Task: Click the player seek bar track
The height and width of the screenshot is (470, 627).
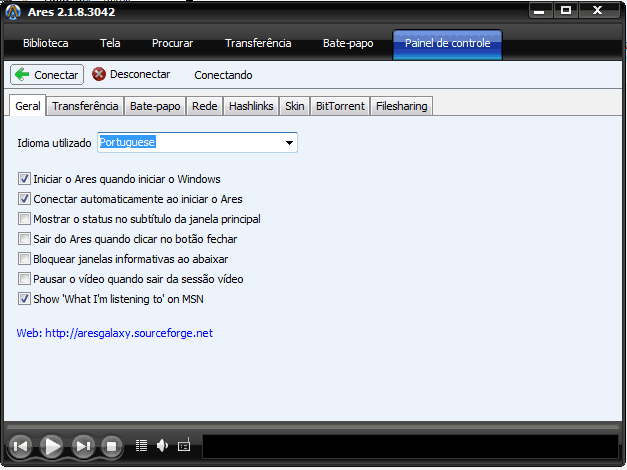Action: pyautogui.click(x=313, y=427)
